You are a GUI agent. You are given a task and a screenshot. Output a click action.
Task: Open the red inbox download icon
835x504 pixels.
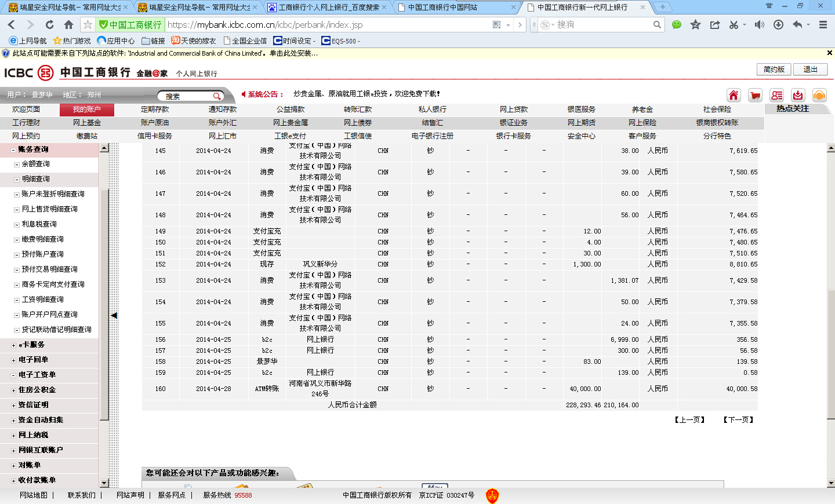pyautogui.click(x=798, y=95)
